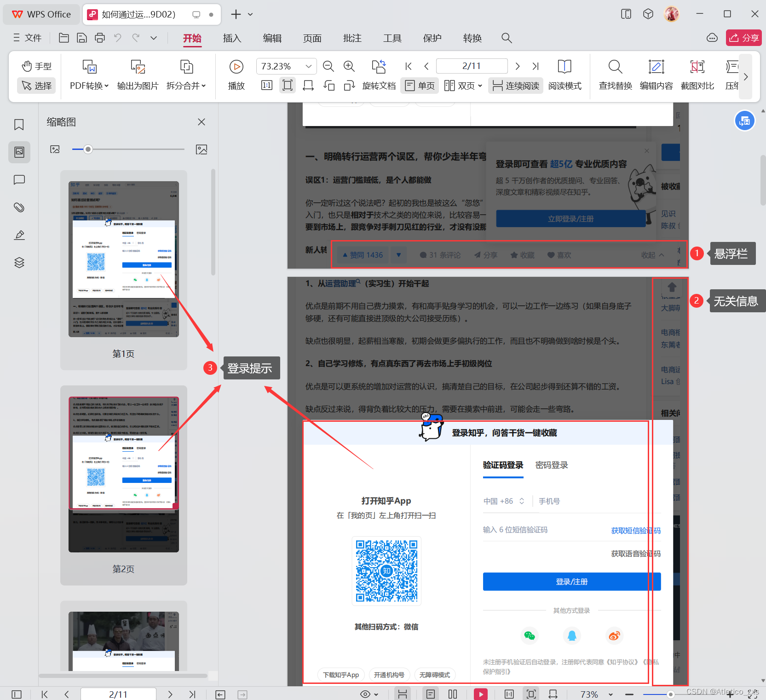Go to the next page from toolbar
Viewport: 766px width, 700px height.
pos(518,66)
